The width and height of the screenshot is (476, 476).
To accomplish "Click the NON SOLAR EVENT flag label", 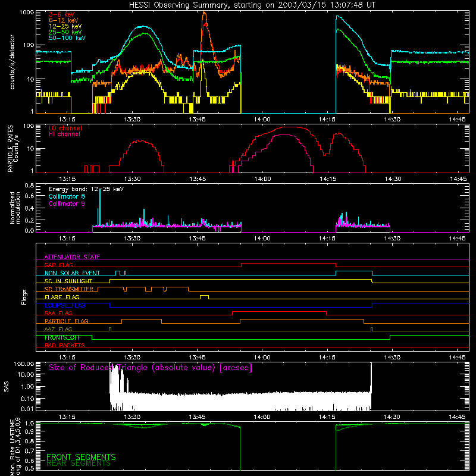I will (72, 273).
